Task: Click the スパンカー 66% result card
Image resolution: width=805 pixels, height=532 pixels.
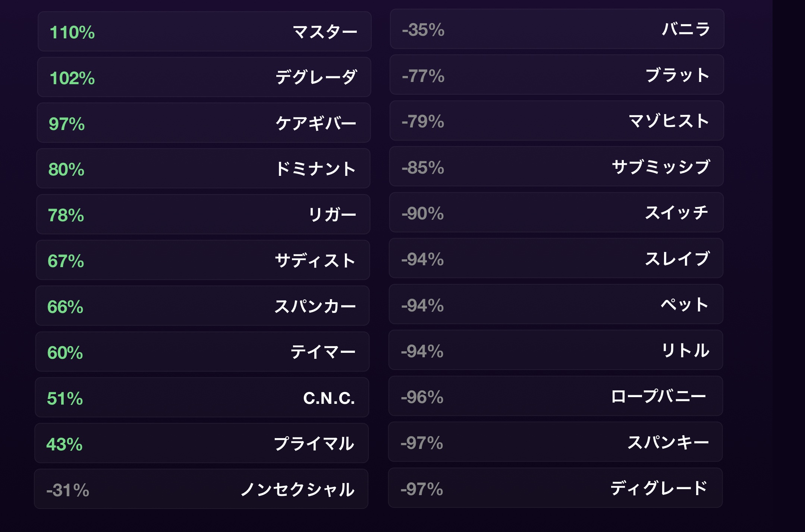Action: click(x=202, y=306)
